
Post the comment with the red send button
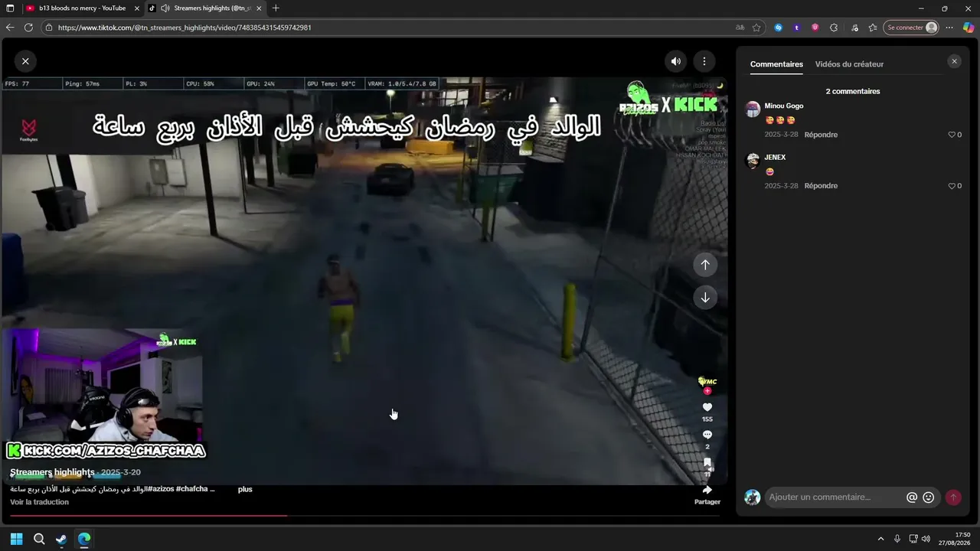[953, 497]
